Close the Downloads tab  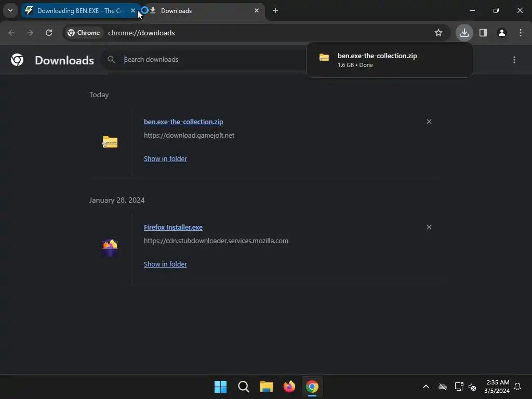257,10
